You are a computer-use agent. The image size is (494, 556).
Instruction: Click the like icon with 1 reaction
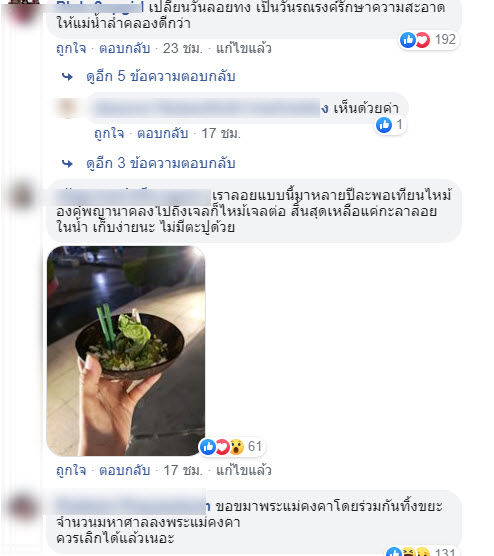point(384,125)
